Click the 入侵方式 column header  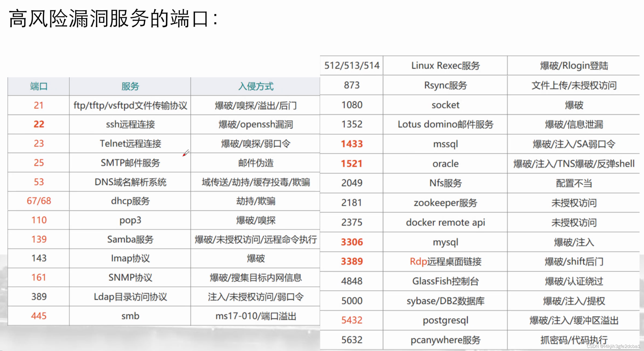point(256,86)
